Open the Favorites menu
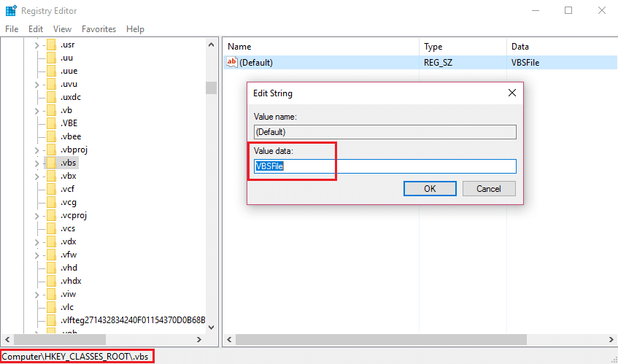The image size is (618, 364). pos(99,29)
